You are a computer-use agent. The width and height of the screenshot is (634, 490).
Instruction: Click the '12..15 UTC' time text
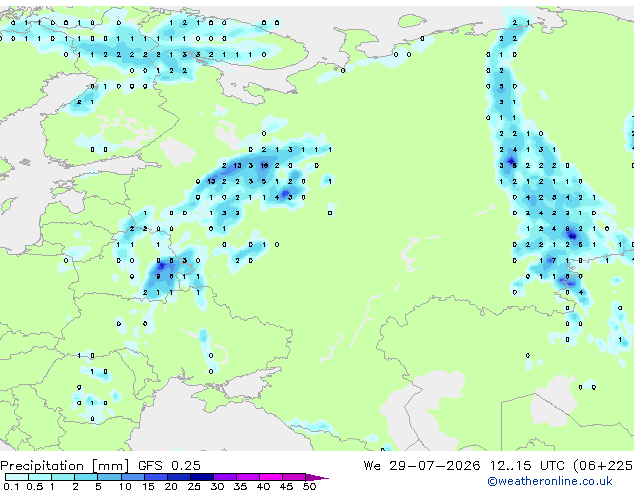[x=527, y=466]
